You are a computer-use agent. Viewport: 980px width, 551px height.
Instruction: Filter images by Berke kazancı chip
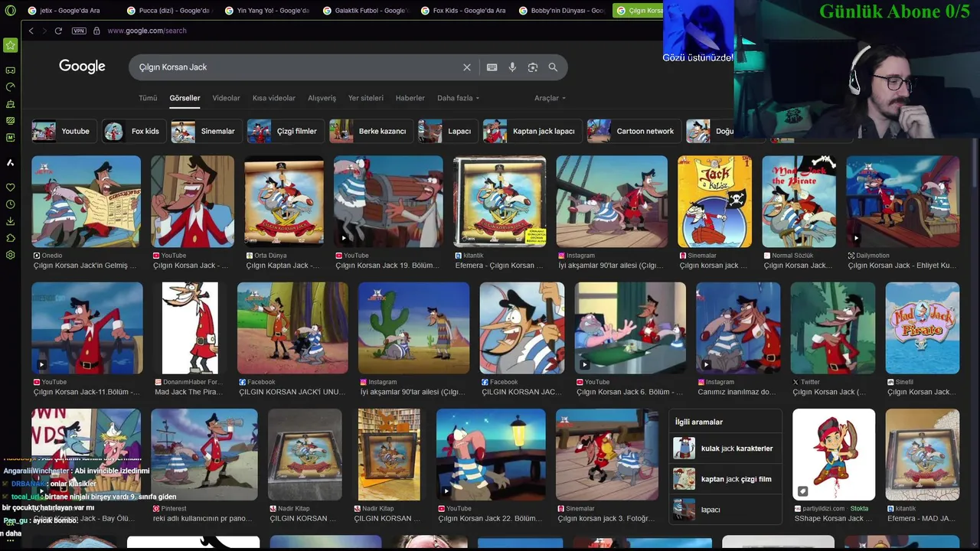point(371,131)
